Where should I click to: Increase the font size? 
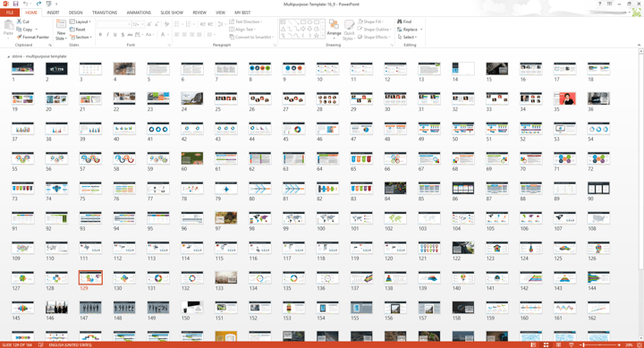pyautogui.click(x=149, y=24)
